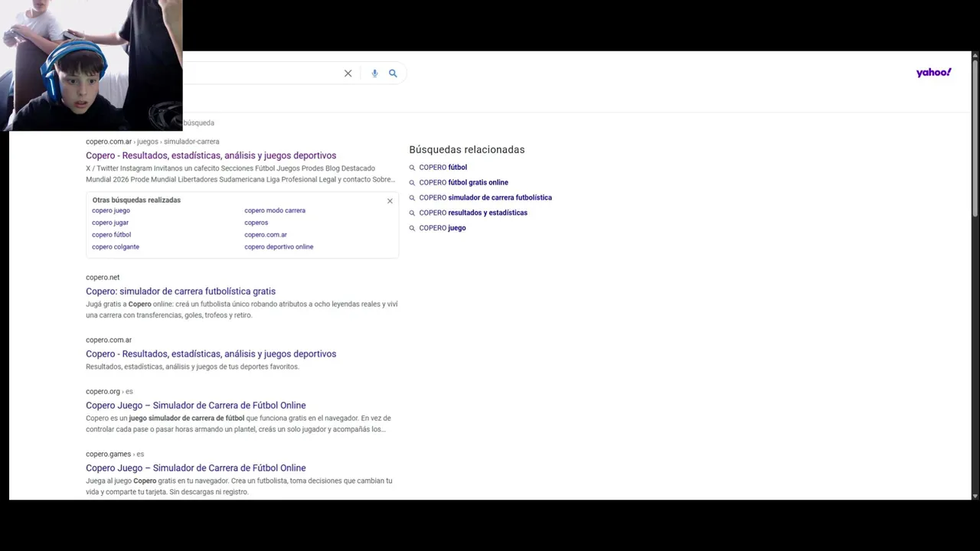Focus the Yahoo search text field
The width and height of the screenshot is (980, 551).
[x=260, y=73]
